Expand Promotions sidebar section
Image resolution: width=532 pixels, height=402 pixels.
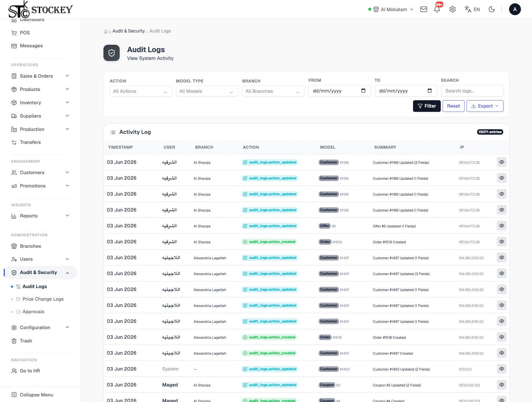40,186
